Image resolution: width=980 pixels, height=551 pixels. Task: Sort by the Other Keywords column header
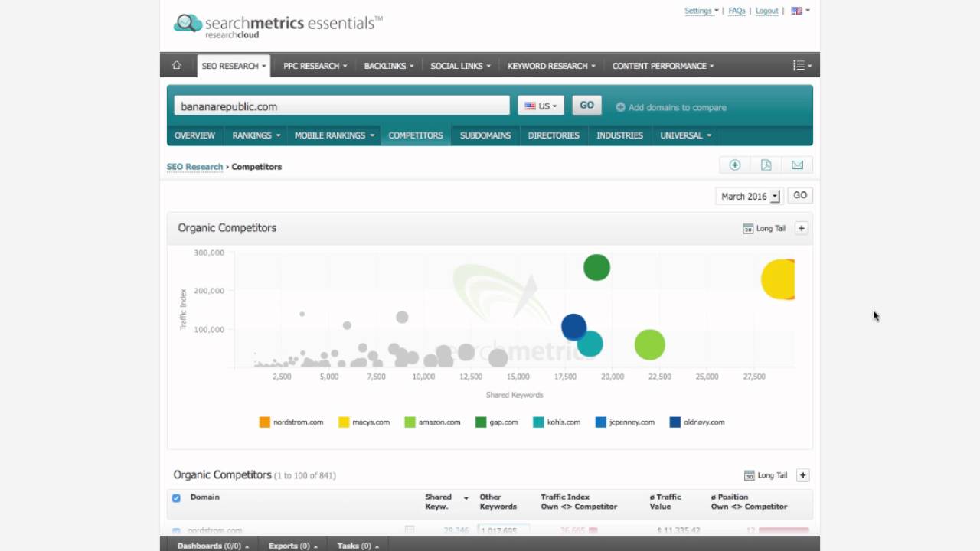point(498,502)
